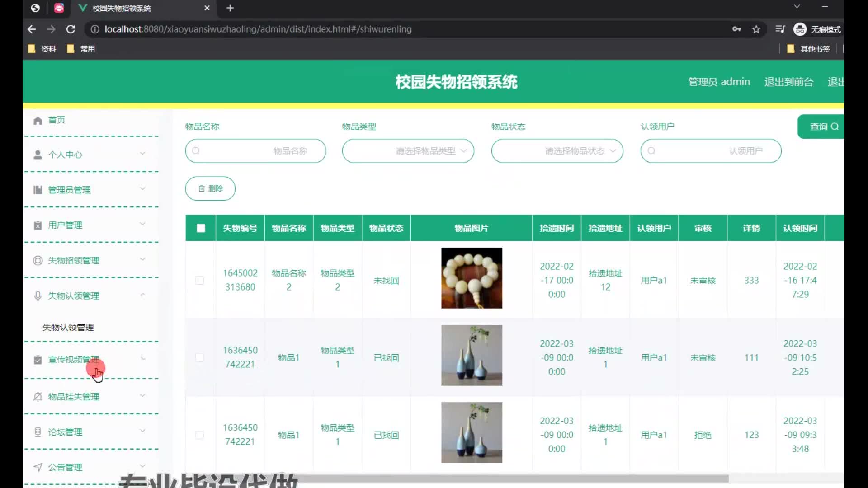Select the 失物认领管理 submenu item
This screenshot has height=488, width=868.
coord(68,328)
